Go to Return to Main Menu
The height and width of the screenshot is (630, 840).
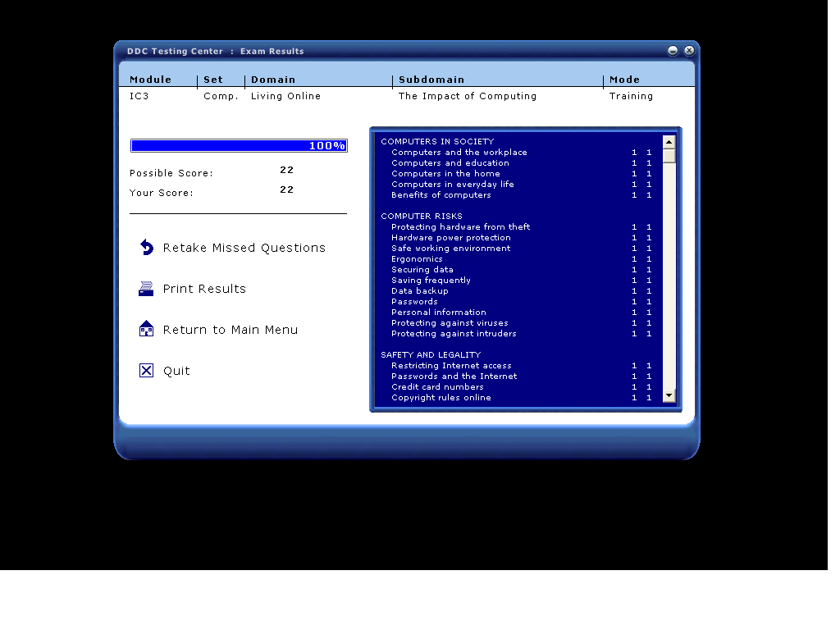coord(231,330)
